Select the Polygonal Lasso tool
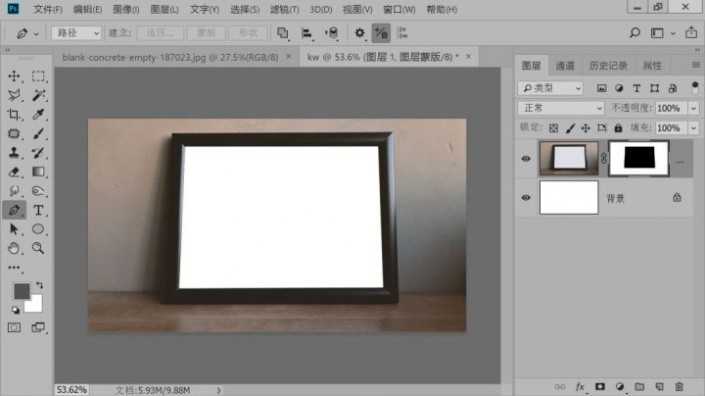The height and width of the screenshot is (396, 705). [14, 95]
